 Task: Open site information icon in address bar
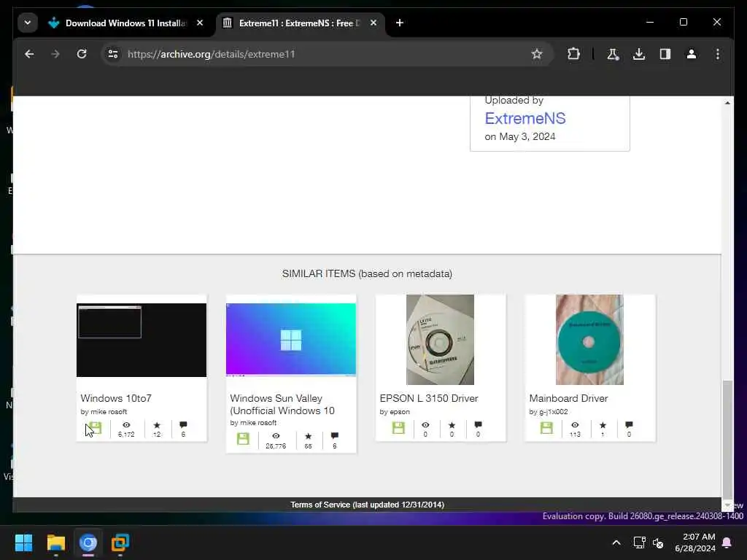113,54
